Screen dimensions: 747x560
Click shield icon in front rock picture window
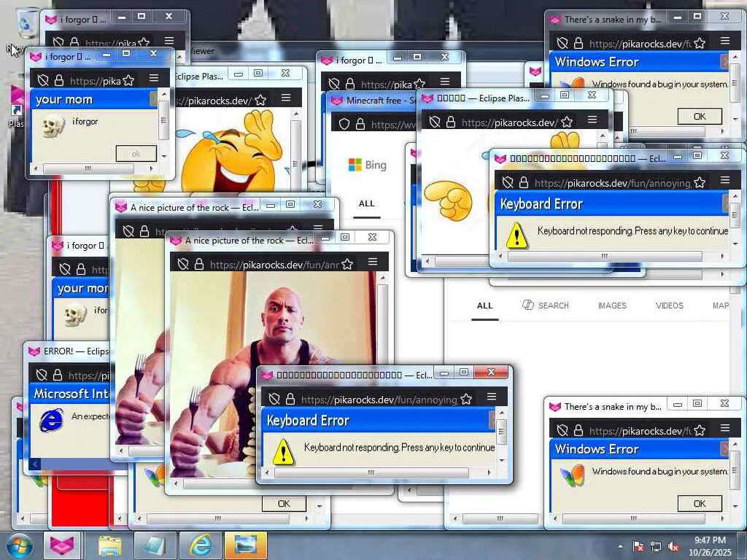pyautogui.click(x=183, y=264)
